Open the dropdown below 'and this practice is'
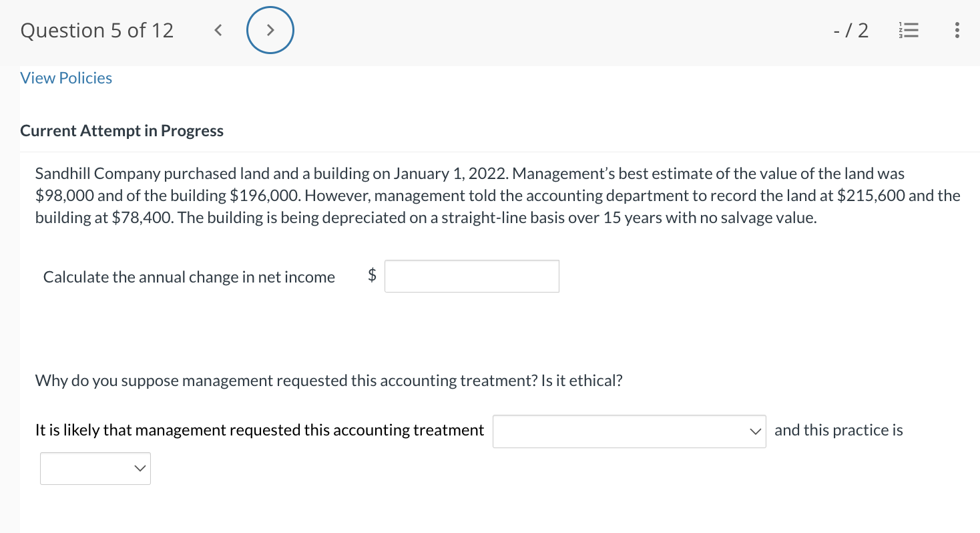 click(x=95, y=468)
